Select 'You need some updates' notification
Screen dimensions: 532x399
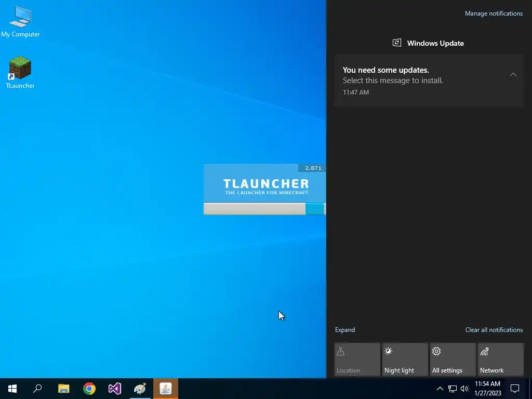click(x=429, y=81)
